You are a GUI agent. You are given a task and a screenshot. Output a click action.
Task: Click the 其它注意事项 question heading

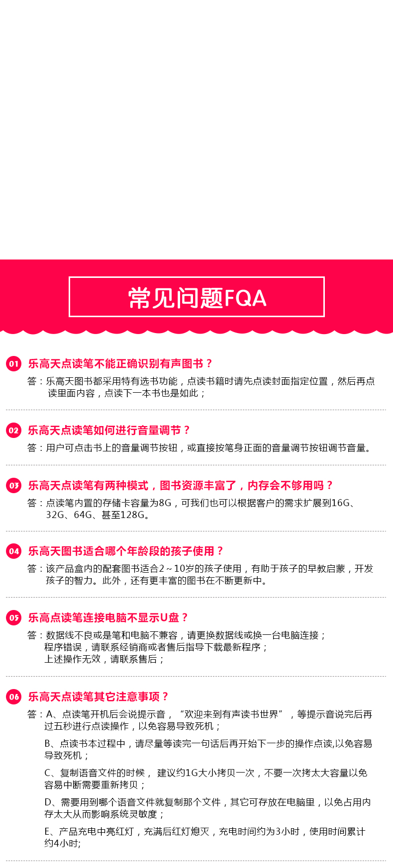98,697
